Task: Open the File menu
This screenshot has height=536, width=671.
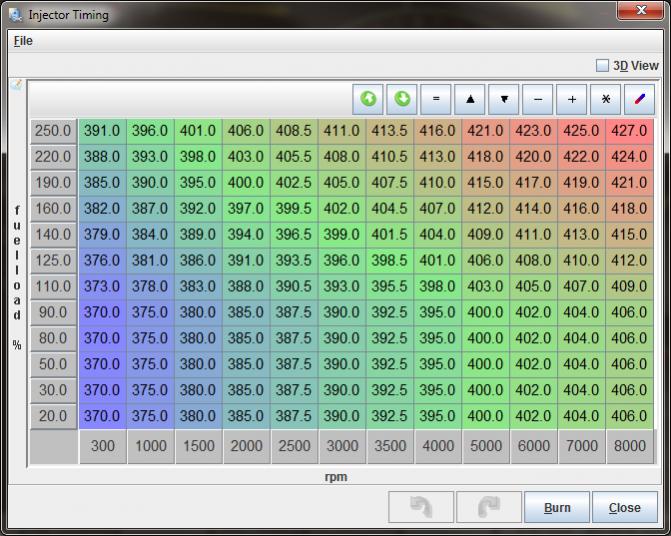Action: pyautogui.click(x=23, y=41)
